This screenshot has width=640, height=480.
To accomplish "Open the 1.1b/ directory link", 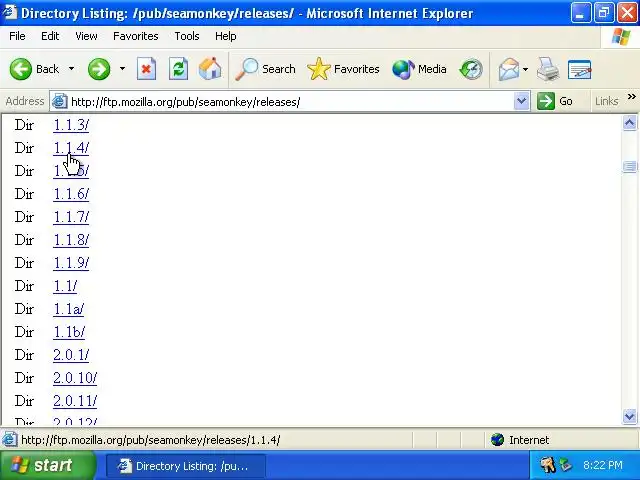I will (69, 332).
